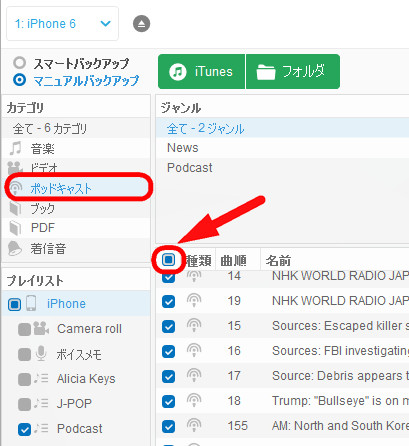409x446 pixels.
Task: Click podcast type icon on track 15 row
Action: 194,326
